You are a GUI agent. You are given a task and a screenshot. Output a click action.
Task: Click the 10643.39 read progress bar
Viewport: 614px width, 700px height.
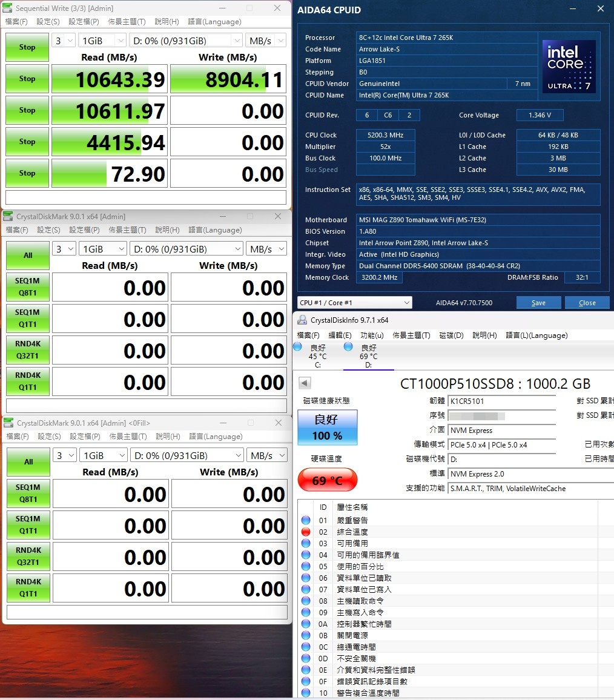(110, 79)
